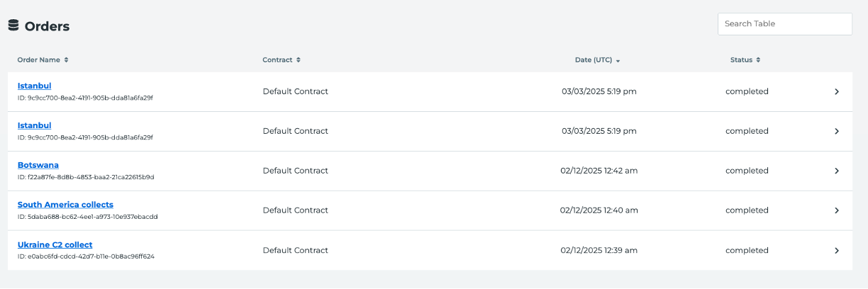Open the South America collects order link

(x=65, y=205)
